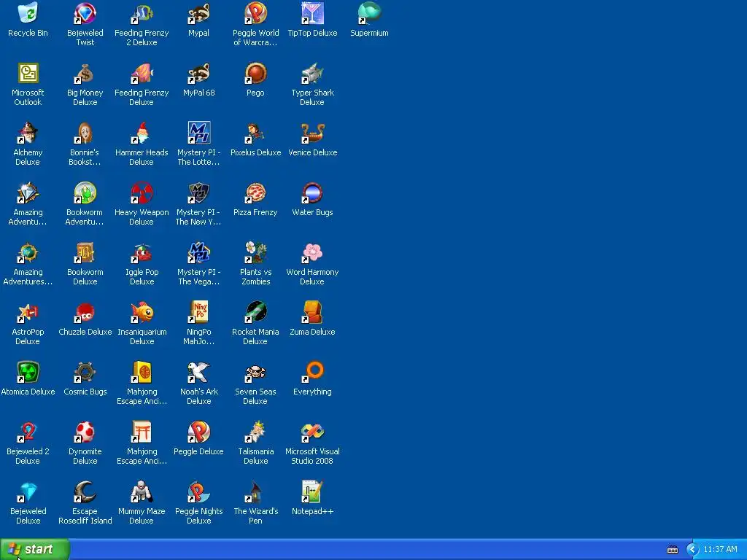The height and width of the screenshot is (560, 747).
Task: Select the Bookworm Deluxe book icon
Action: pyautogui.click(x=85, y=252)
